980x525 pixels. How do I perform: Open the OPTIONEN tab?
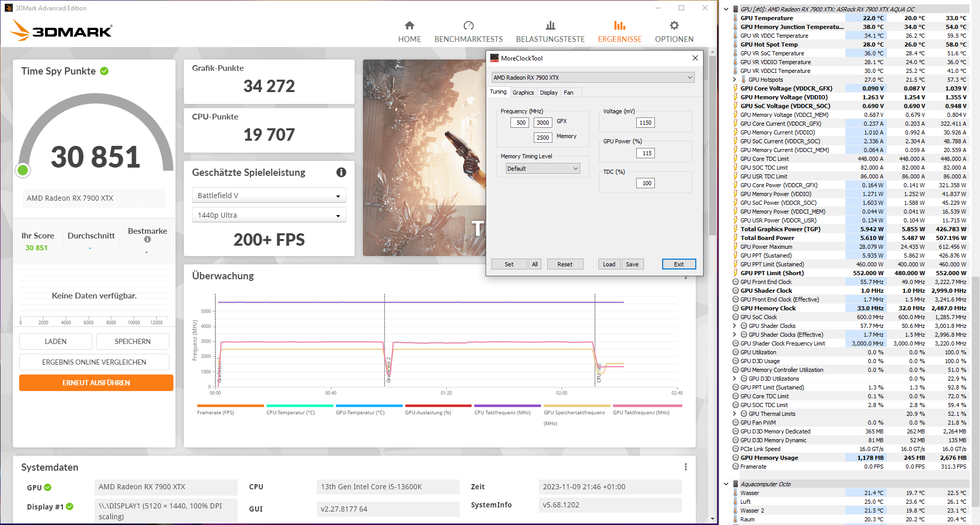coord(674,39)
